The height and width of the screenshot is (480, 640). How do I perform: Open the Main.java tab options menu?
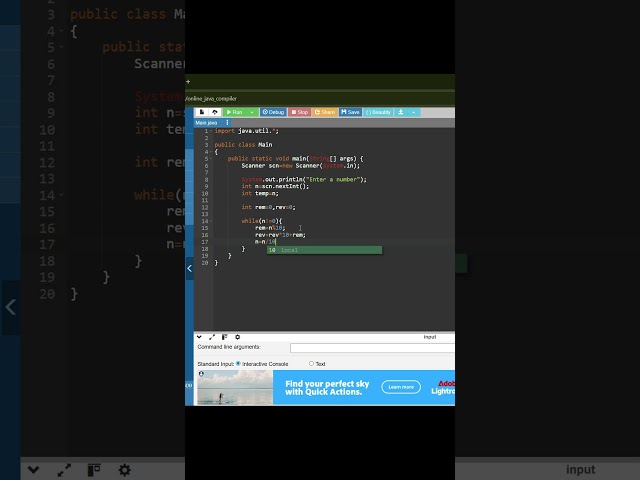point(227,122)
